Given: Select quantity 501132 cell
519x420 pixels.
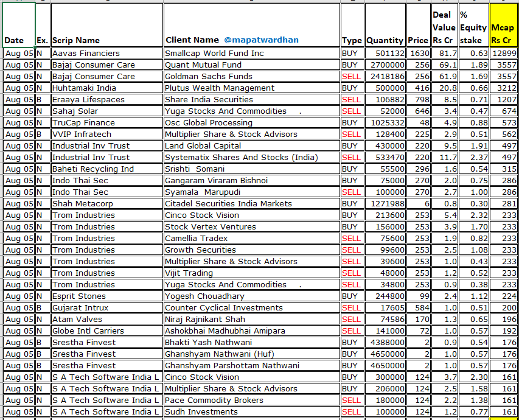Looking at the screenshot, I should tap(385, 54).
